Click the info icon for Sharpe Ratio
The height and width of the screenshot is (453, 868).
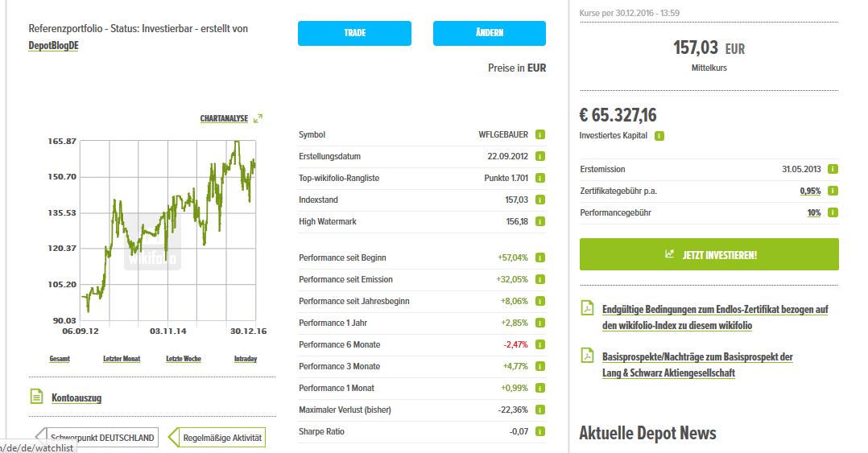coord(540,431)
